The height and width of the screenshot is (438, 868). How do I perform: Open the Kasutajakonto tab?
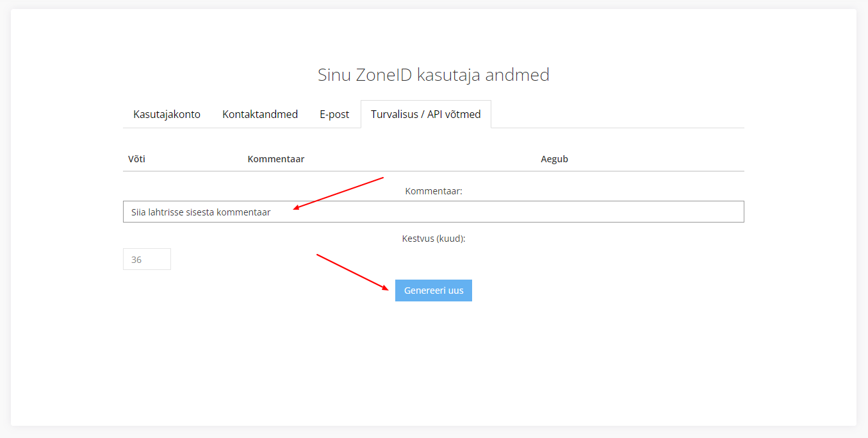pos(167,115)
